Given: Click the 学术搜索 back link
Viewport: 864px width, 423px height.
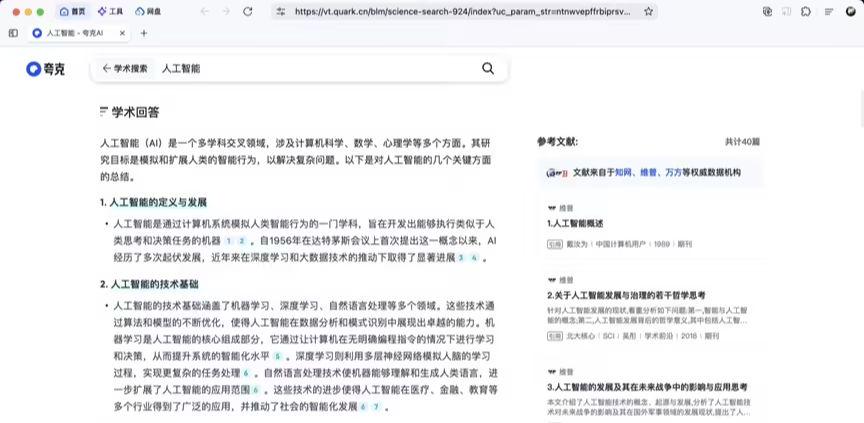Looking at the screenshot, I should [x=125, y=69].
